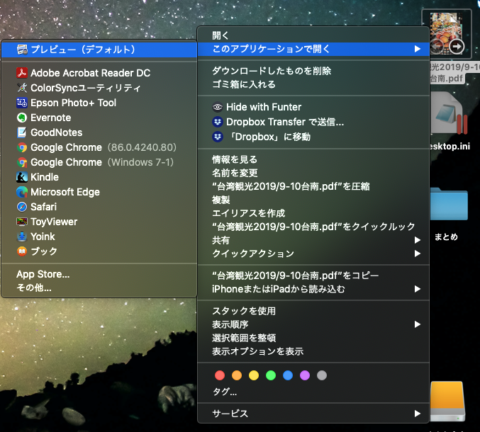The height and width of the screenshot is (432, 480).
Task: Apply the red tag color
Action: (x=220, y=375)
